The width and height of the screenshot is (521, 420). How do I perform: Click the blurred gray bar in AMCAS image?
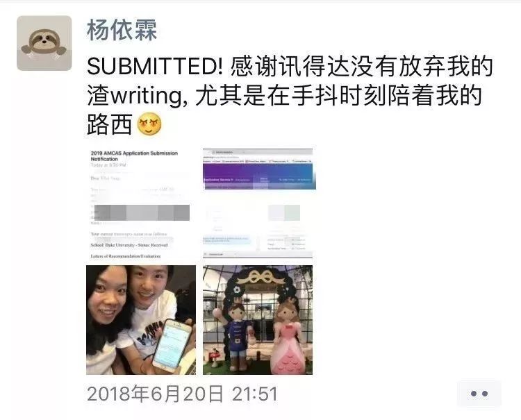[142, 212]
